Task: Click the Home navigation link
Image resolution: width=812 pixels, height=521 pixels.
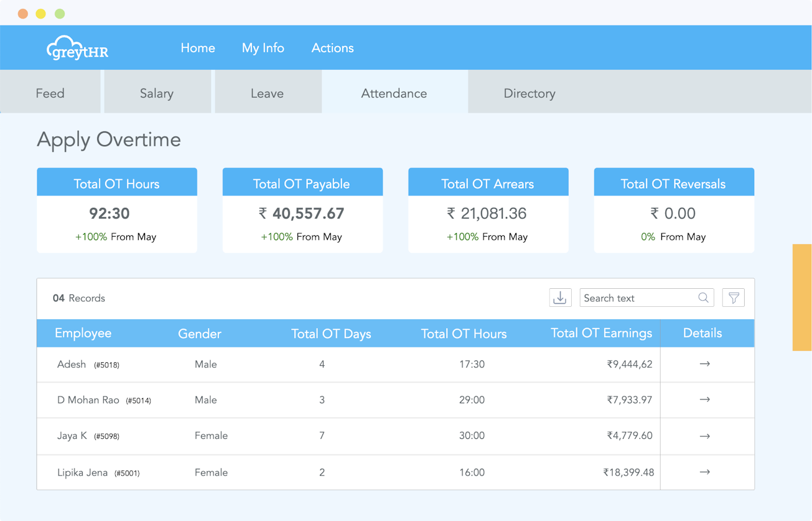Action: (x=198, y=48)
